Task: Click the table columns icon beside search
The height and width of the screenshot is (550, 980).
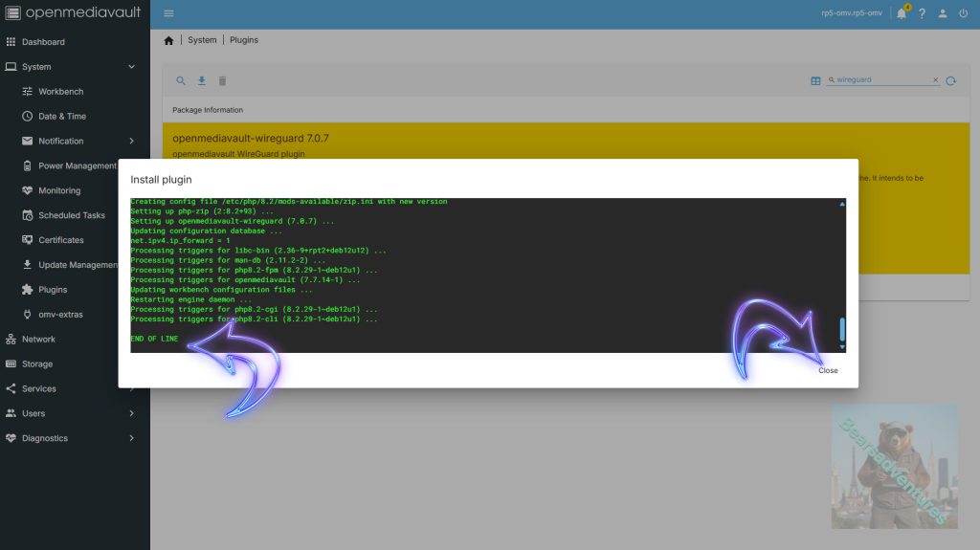Action: [x=815, y=81]
